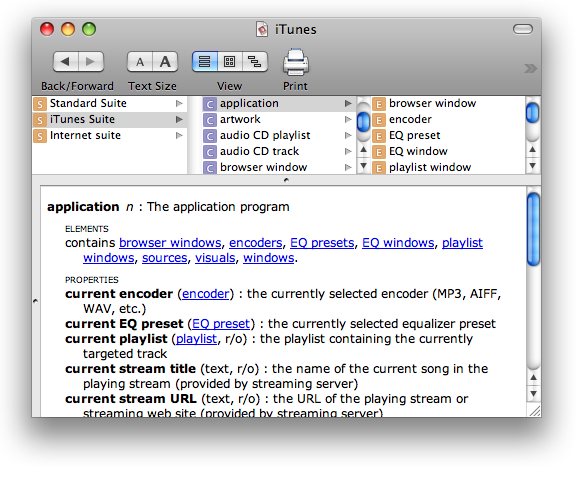The image size is (581, 479).
Task: Click the C icon beside browser window class
Action: point(210,167)
